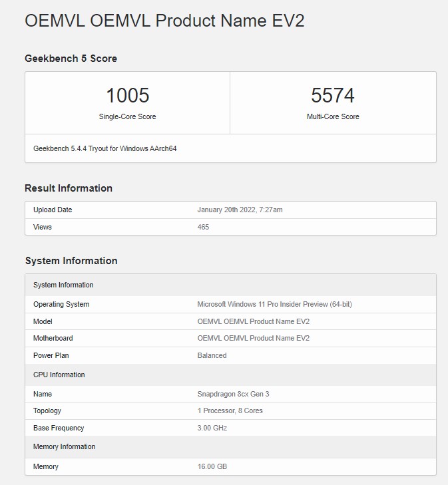Image resolution: width=448 pixels, height=485 pixels.
Task: Click the 1 Processor, 8 Cores topology value
Action: click(x=230, y=410)
